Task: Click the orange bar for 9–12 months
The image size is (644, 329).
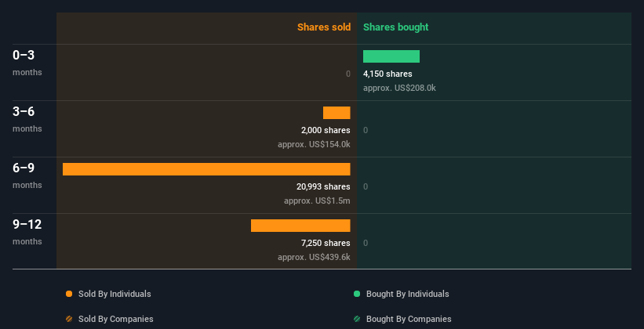Action: [300, 226]
